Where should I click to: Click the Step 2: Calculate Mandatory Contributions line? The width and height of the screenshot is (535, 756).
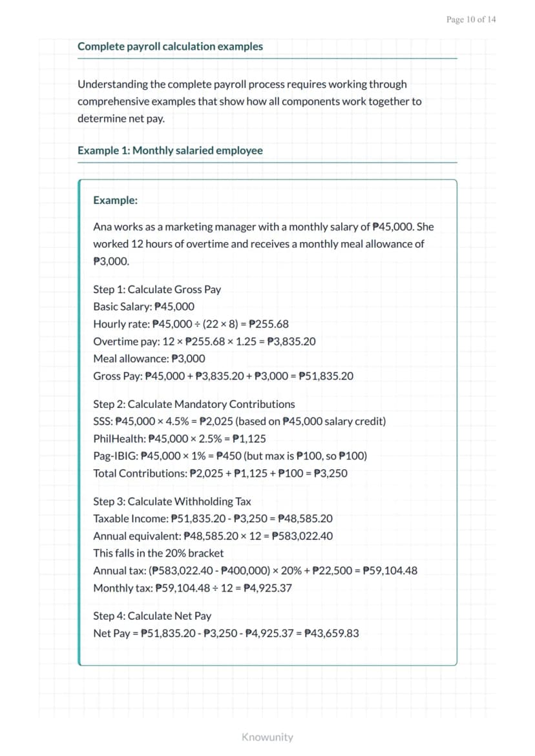[194, 404]
